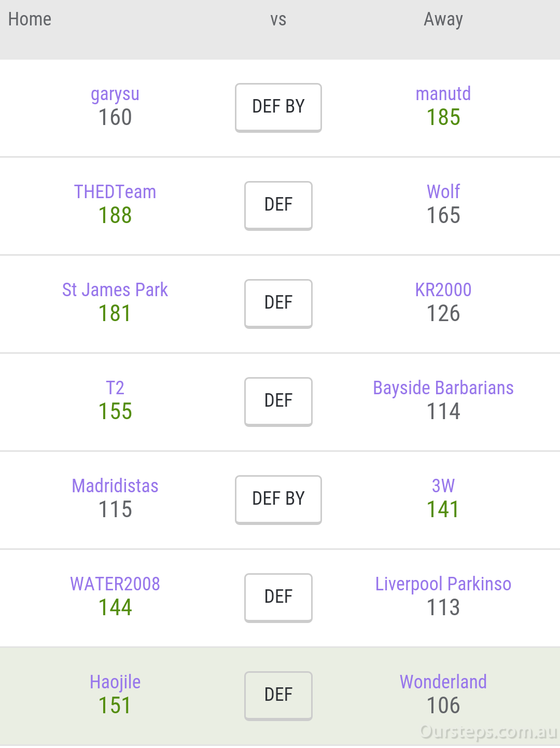Click DEF button for THEDTeam vs Wolf

point(278,205)
